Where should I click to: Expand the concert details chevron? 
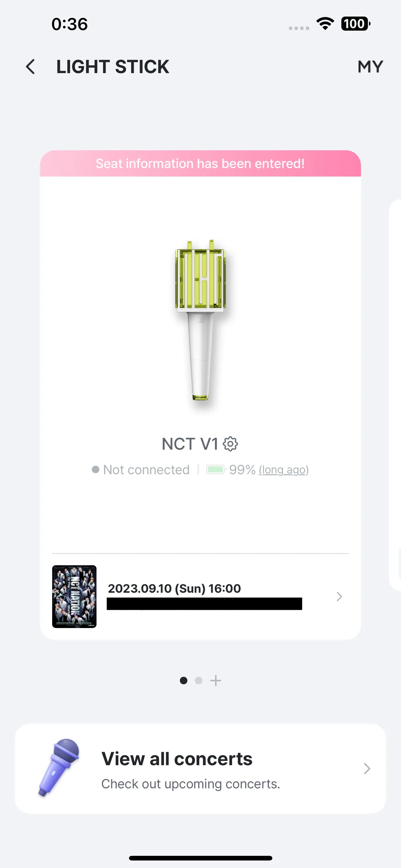pyautogui.click(x=339, y=596)
